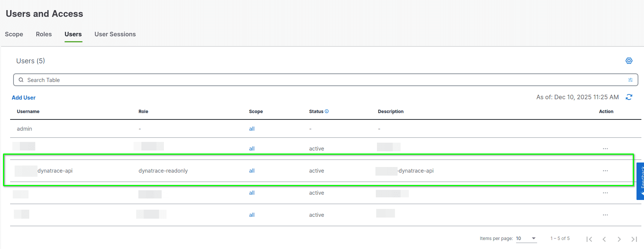Open action menu for last user row
Viewport: 644px width, 249px height.
[605, 215]
